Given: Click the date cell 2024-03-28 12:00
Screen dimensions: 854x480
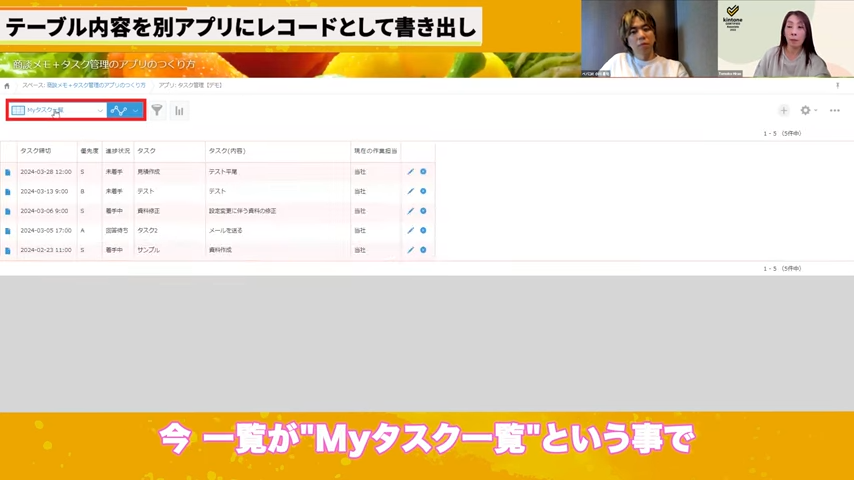Looking at the screenshot, I should click(x=46, y=172).
